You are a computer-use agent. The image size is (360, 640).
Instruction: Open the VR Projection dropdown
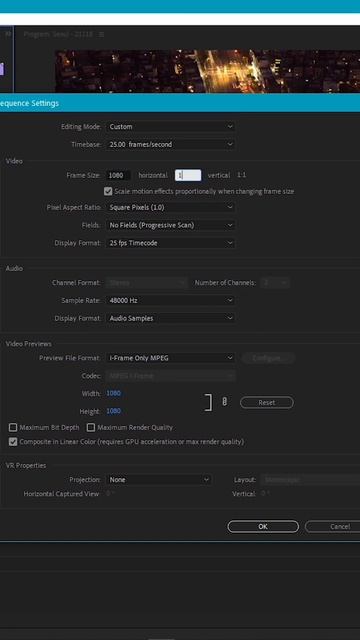click(x=158, y=480)
